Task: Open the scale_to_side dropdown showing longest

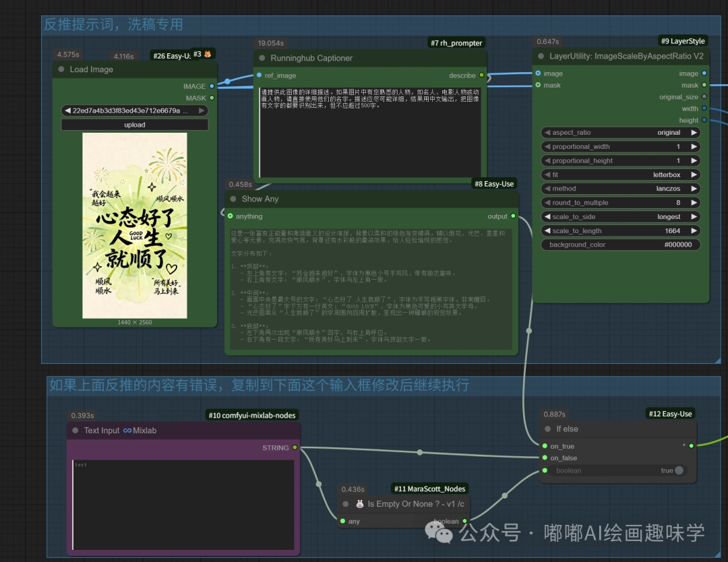Action: 620,217
